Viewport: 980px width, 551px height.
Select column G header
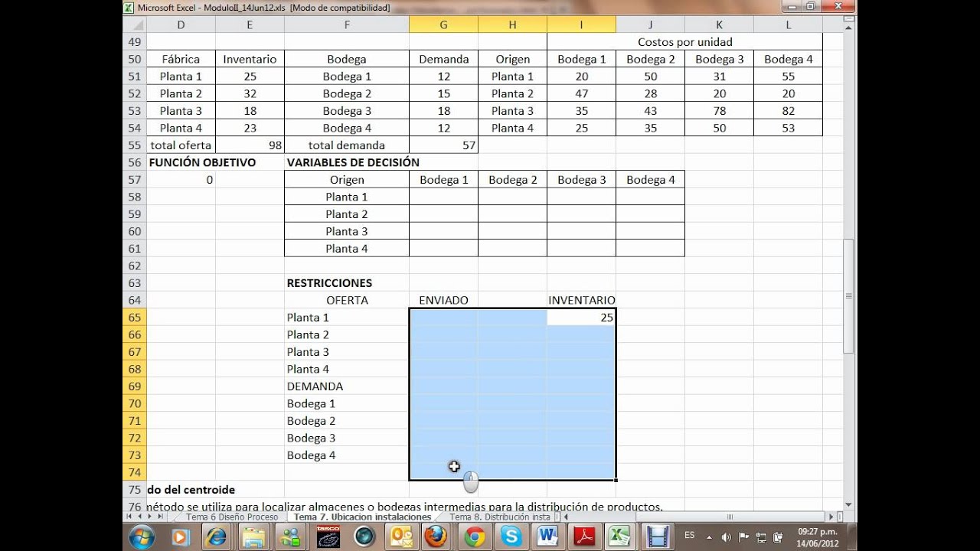click(x=443, y=24)
